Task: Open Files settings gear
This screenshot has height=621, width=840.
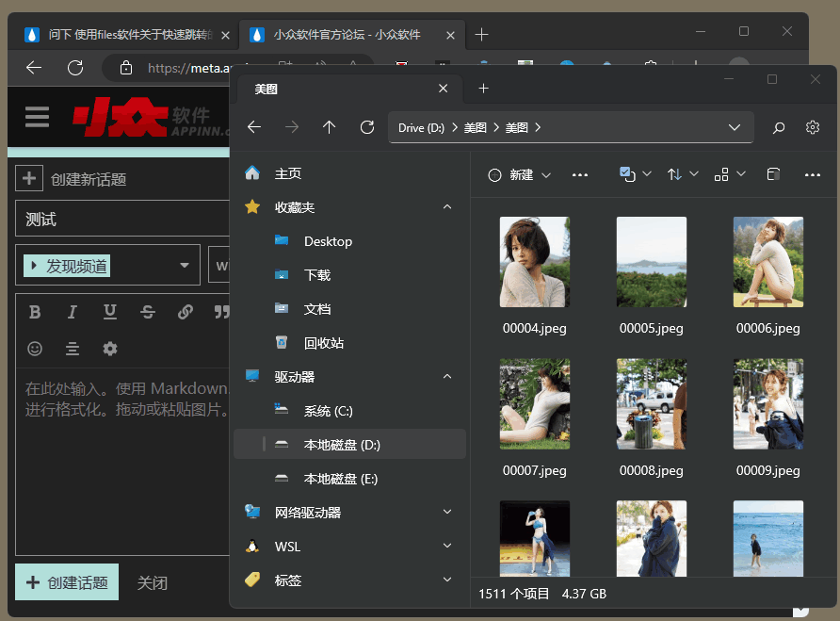Action: (813, 127)
